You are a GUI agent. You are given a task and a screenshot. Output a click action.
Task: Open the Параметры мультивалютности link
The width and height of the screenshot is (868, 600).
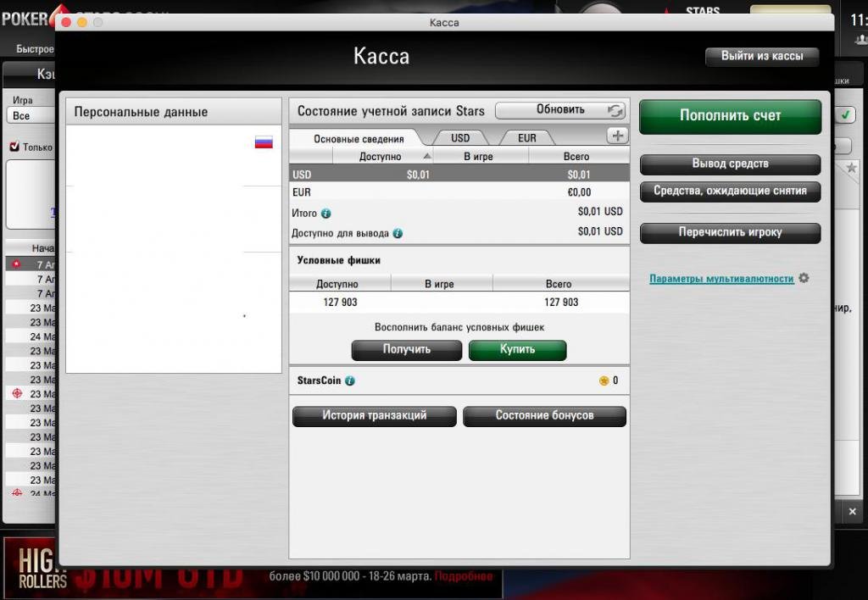point(721,279)
